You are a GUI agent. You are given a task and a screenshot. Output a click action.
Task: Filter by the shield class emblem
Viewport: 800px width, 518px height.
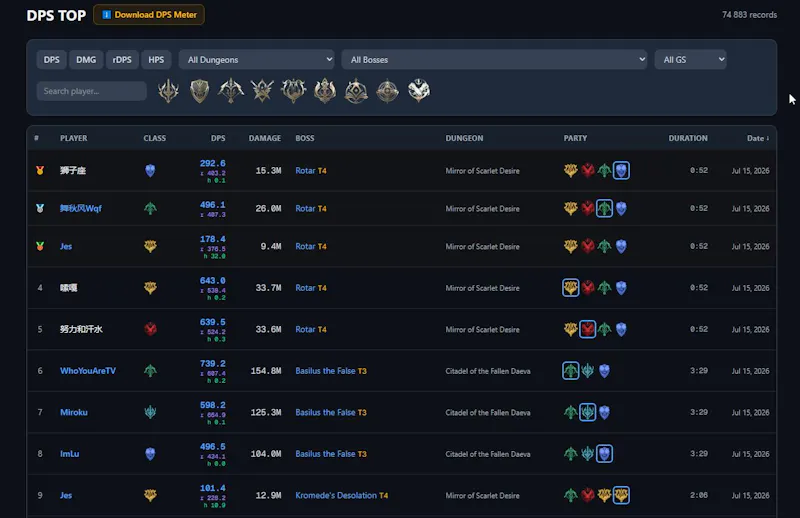pos(199,91)
